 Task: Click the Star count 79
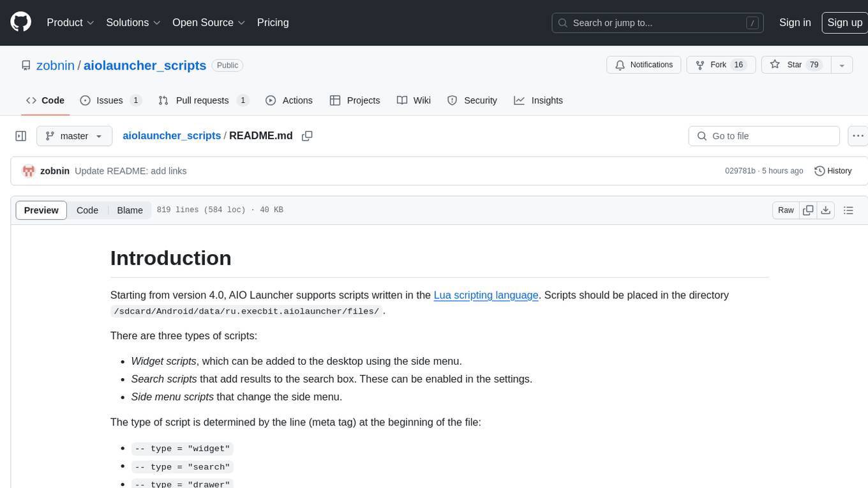(x=814, y=65)
